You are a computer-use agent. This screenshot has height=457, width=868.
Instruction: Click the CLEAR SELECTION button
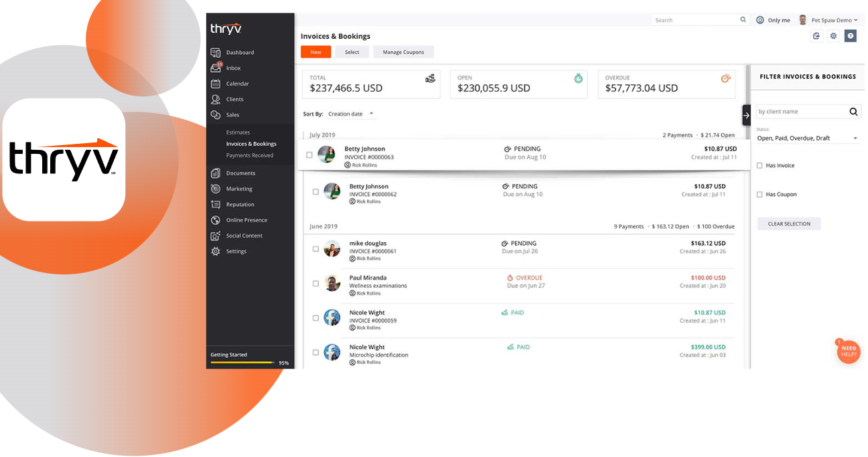[789, 224]
